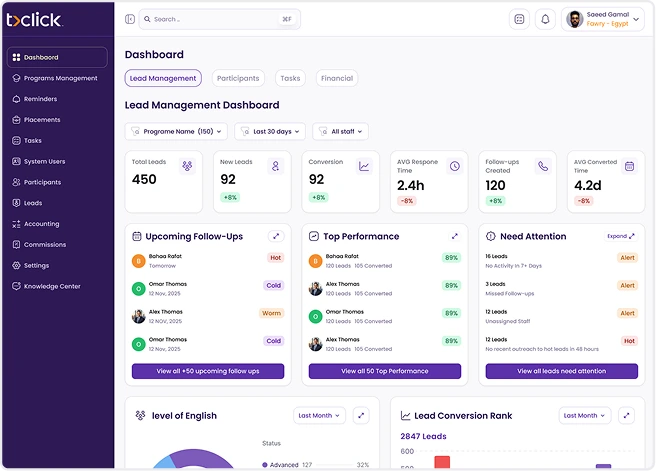Screen dimensions: 656x471
Task: Expand the Top Performance card
Action: point(454,236)
